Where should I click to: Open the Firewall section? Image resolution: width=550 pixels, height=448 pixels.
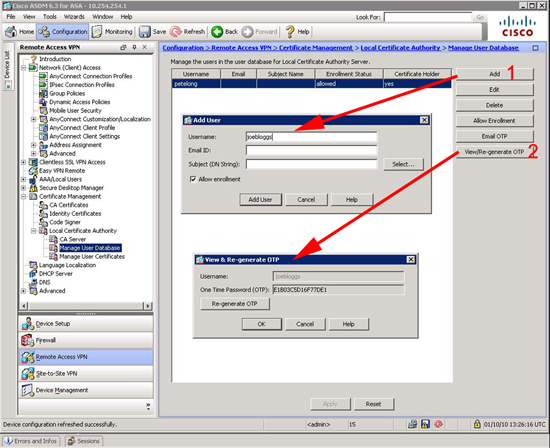click(x=86, y=340)
